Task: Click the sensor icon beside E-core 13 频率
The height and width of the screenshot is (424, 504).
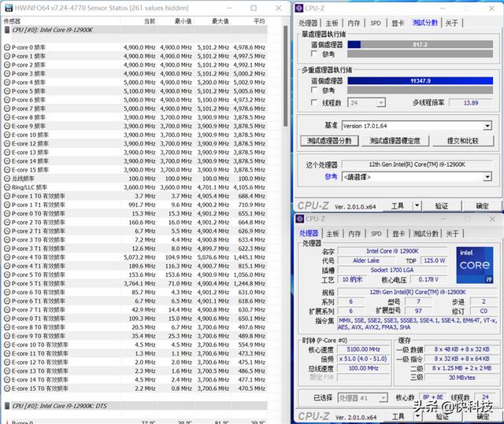Action: point(7,152)
